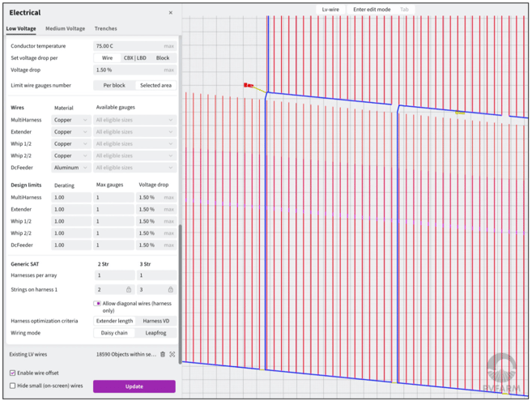
Task: Open MultiHarness material dropdown
Action: [x=71, y=120]
